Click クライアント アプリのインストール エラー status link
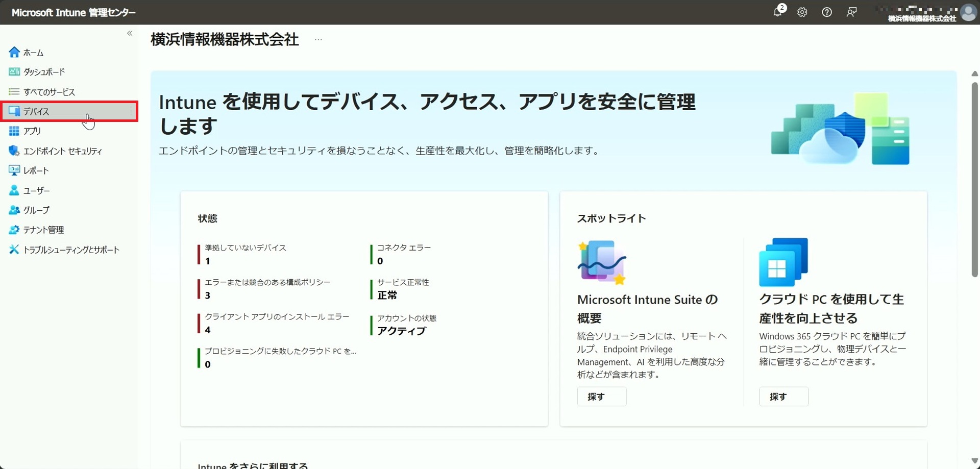The width and height of the screenshot is (980, 469). [277, 317]
